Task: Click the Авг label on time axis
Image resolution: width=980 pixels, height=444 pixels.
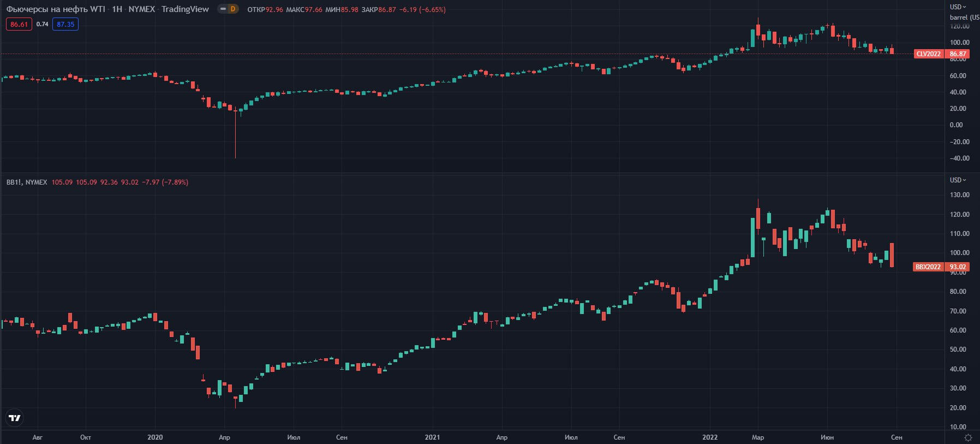Action: [37, 437]
